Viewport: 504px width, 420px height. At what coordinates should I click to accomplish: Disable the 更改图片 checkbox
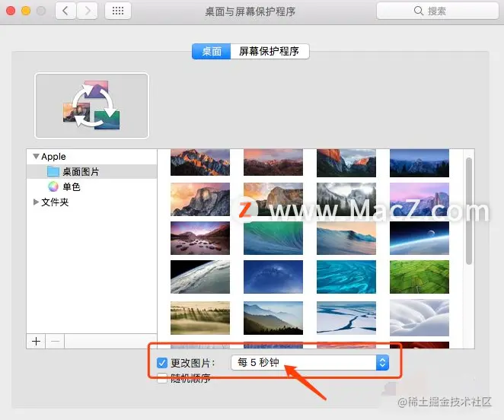pyautogui.click(x=162, y=363)
